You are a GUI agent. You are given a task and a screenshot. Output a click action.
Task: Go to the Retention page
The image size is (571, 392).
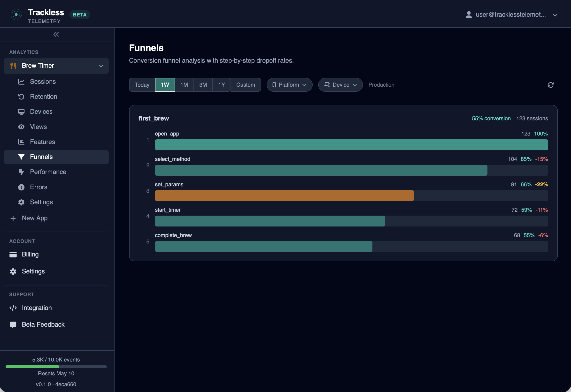[56, 97]
